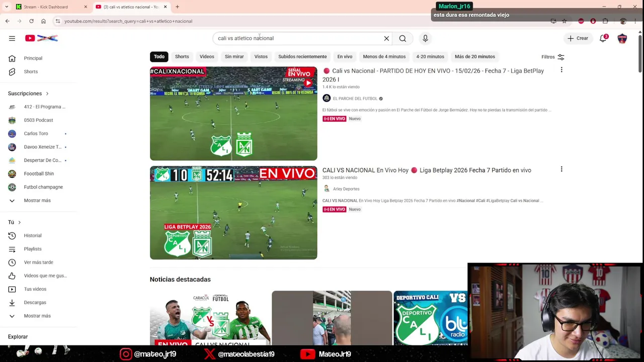Close the Stream - Kick Dashboard tab

pyautogui.click(x=86, y=7)
